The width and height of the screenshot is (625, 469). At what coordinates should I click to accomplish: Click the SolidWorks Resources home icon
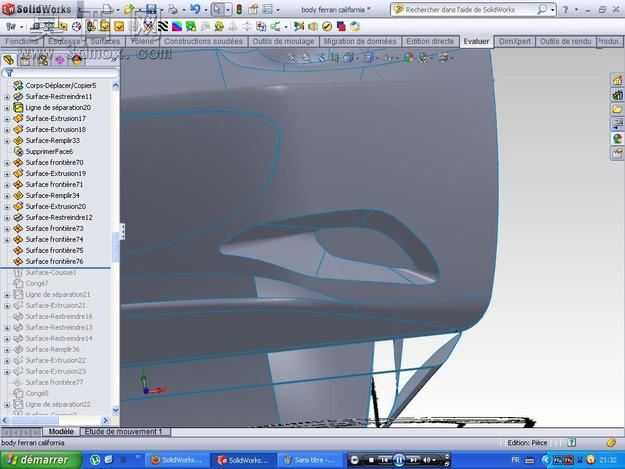point(617,80)
